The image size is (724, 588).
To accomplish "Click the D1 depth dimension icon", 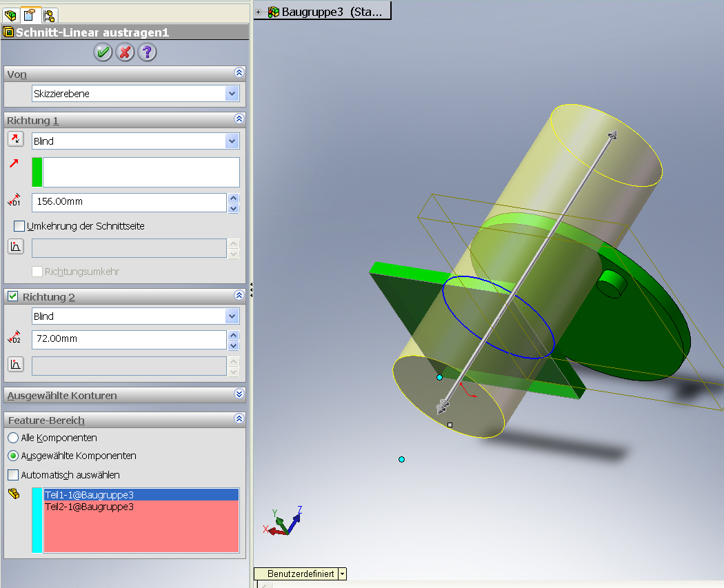I will point(14,200).
